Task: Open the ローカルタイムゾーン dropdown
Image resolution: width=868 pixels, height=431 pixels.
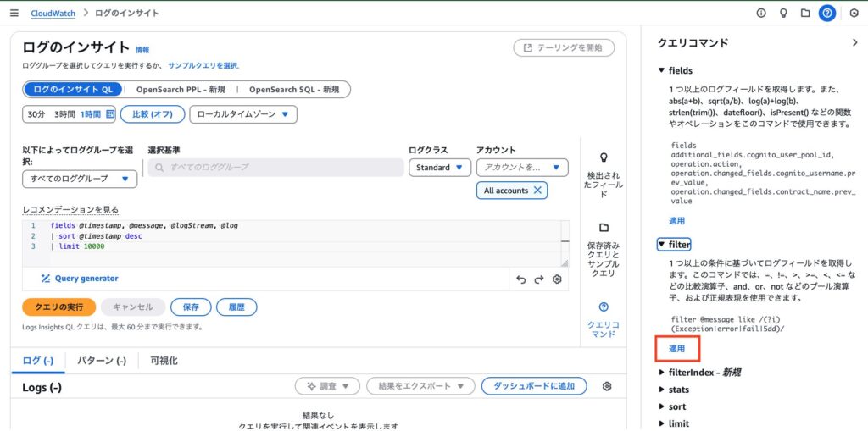Action: tap(243, 114)
